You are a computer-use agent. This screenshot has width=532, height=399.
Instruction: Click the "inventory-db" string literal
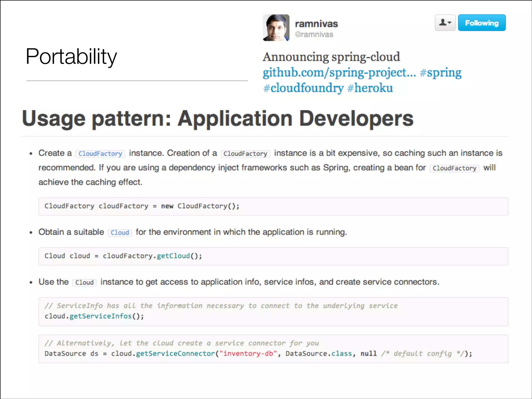[x=248, y=354]
